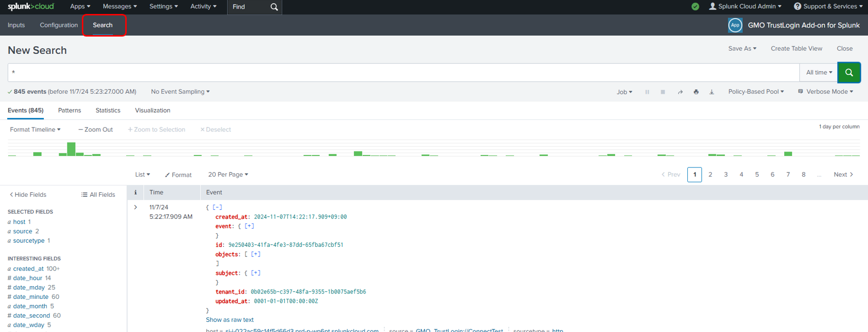Select the date_hour field
This screenshot has width=868, height=332.
[28, 278]
